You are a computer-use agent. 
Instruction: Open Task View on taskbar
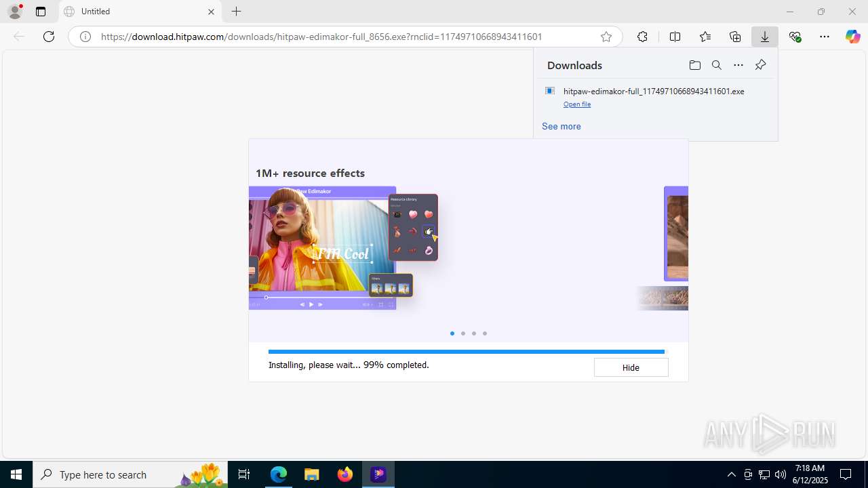[x=244, y=474]
